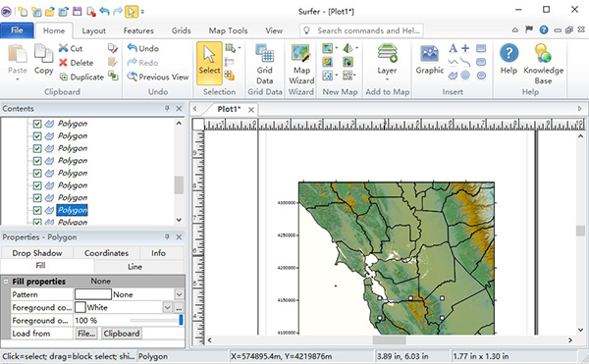Open the Info tab in Properties
The image size is (589, 364).
(x=158, y=253)
